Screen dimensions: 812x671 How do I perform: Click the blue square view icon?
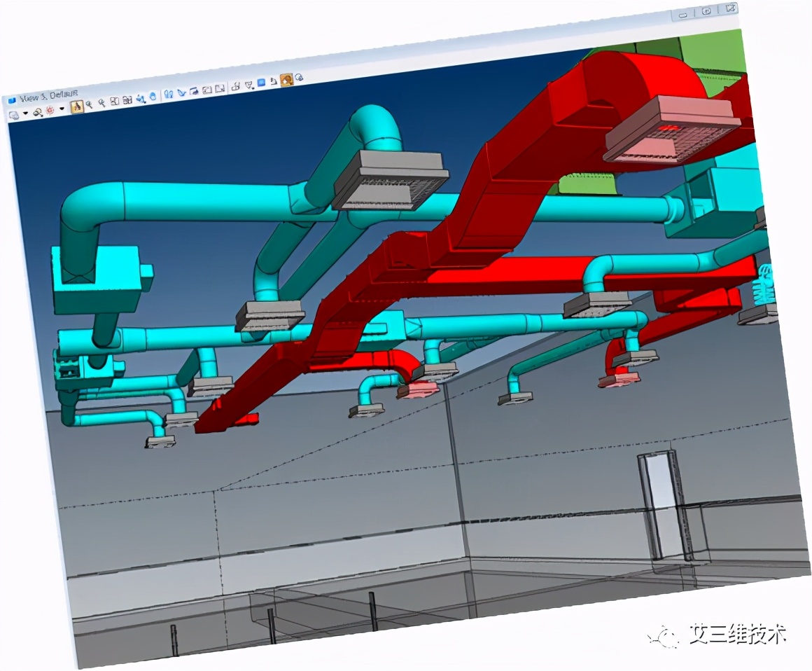(261, 83)
